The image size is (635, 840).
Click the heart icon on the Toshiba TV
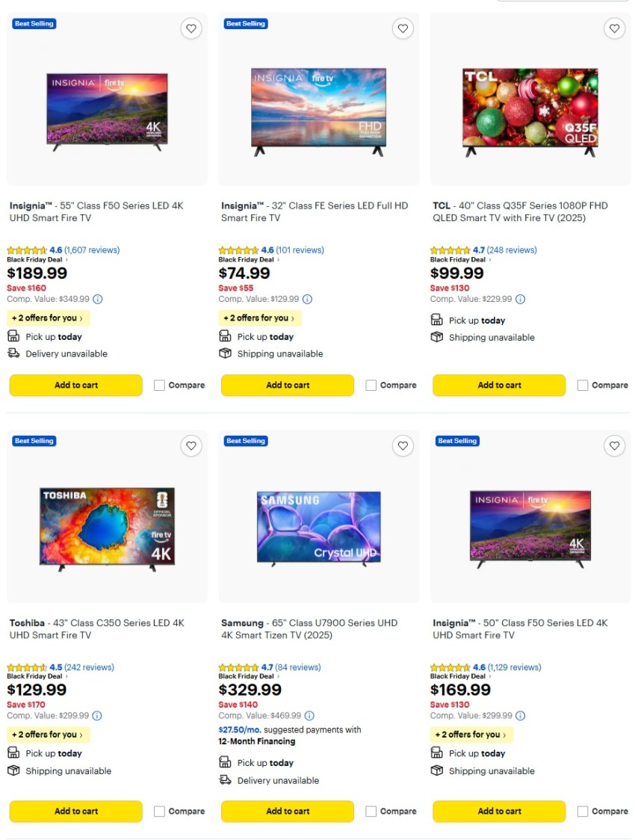pyautogui.click(x=191, y=445)
